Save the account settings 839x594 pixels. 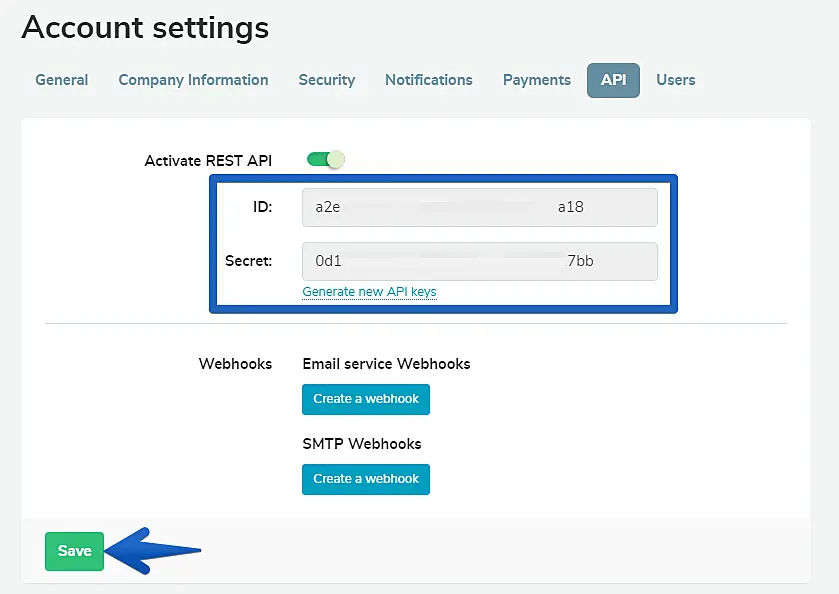pyautogui.click(x=74, y=551)
